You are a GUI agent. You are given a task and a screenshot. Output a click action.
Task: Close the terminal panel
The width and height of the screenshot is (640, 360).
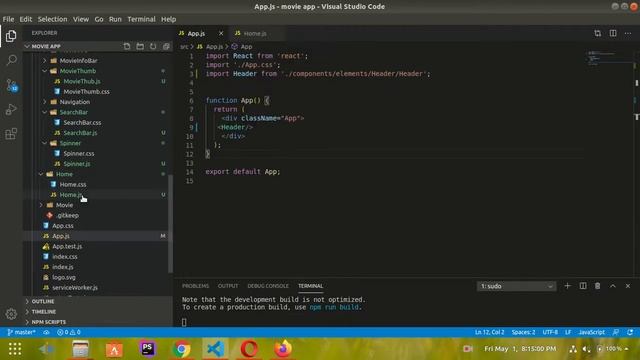pos(628,286)
